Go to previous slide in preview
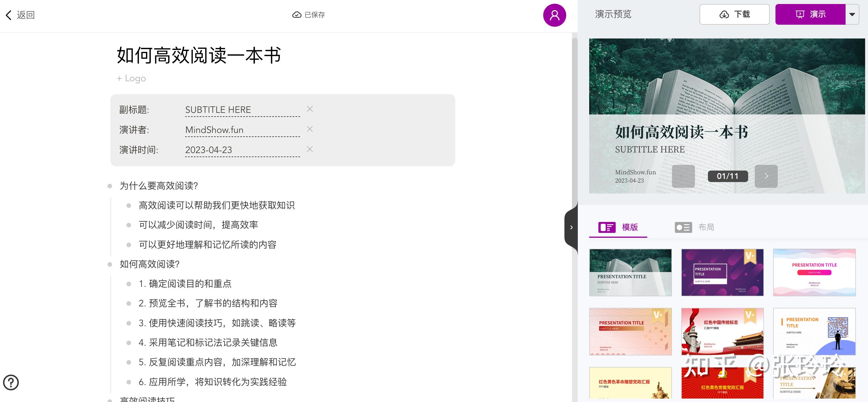 click(x=683, y=176)
